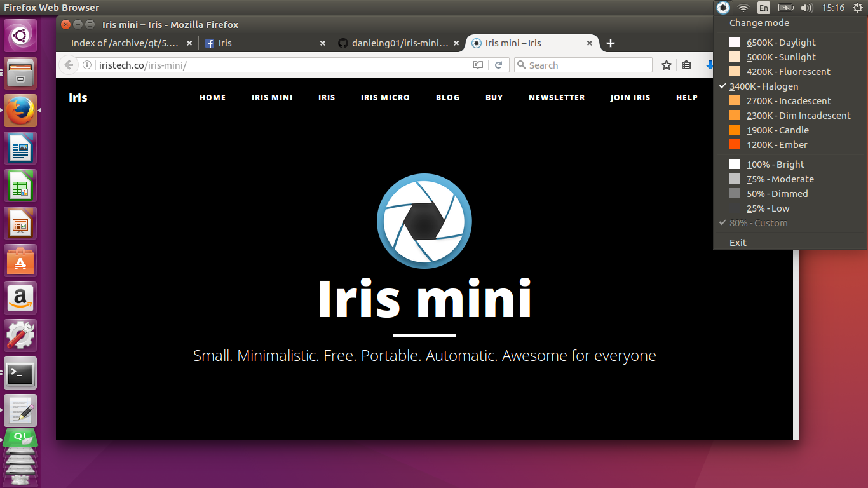
Task: Select the 6500K - Daylight mode
Action: pos(790,43)
